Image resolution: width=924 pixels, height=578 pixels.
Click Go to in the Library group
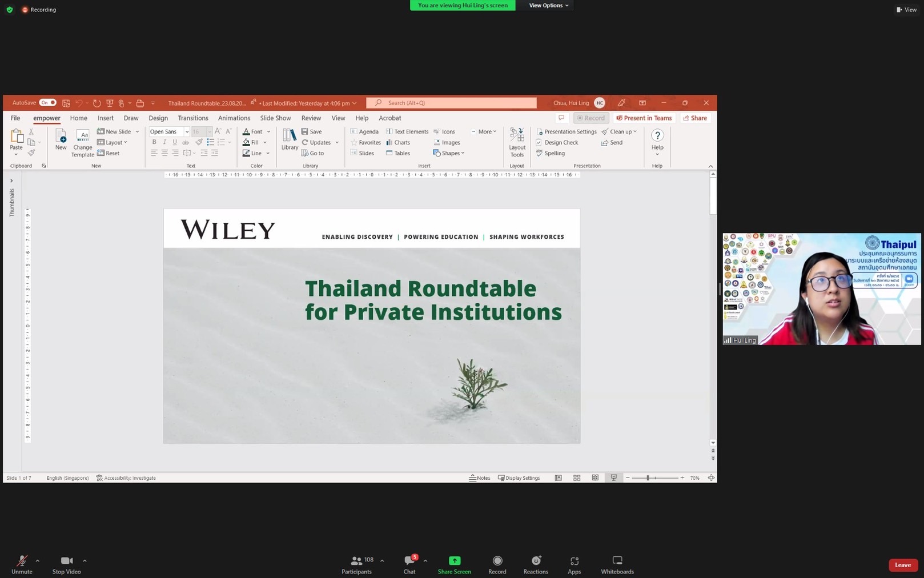pos(313,153)
